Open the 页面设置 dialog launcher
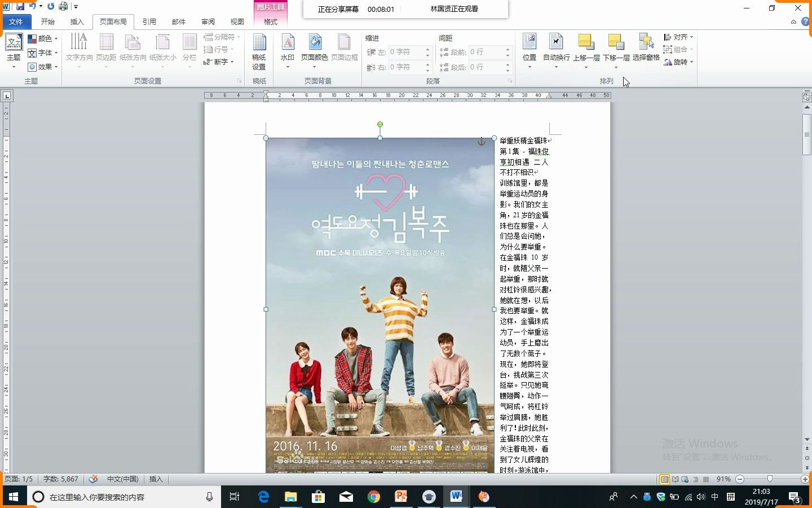812x508 pixels. click(x=239, y=81)
